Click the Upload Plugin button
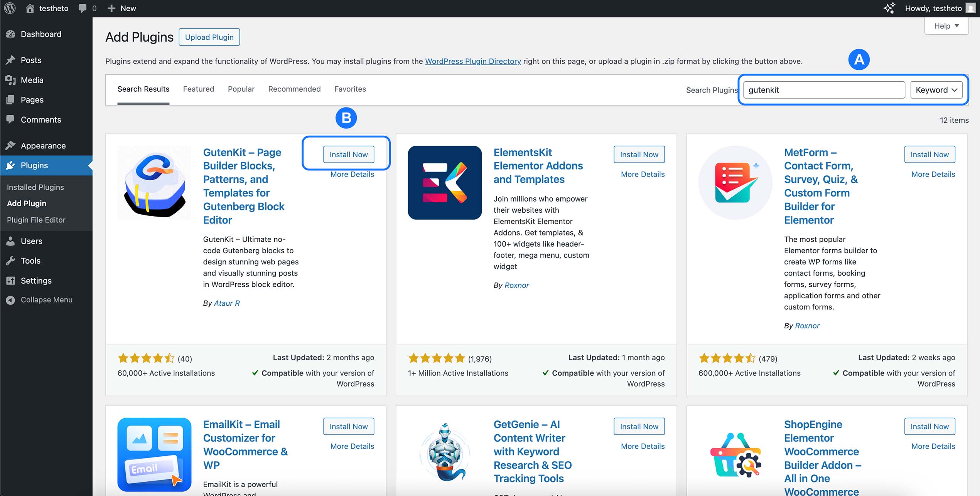Screen dimensions: 980x496 click(209, 37)
